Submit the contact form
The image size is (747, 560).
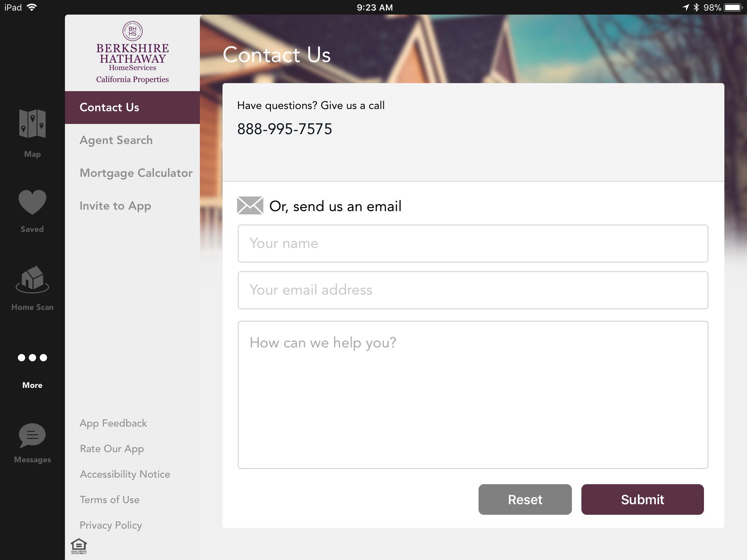tap(643, 499)
